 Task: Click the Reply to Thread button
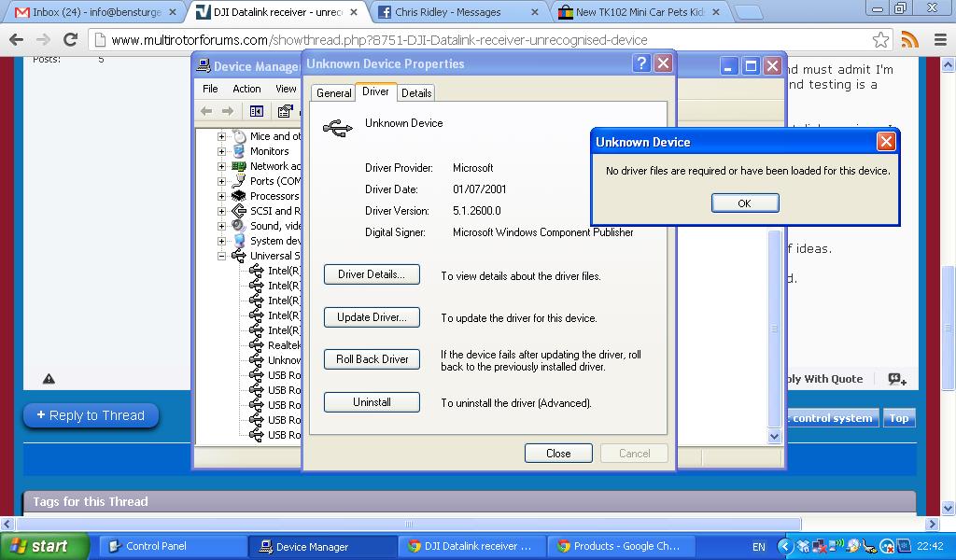coord(91,415)
